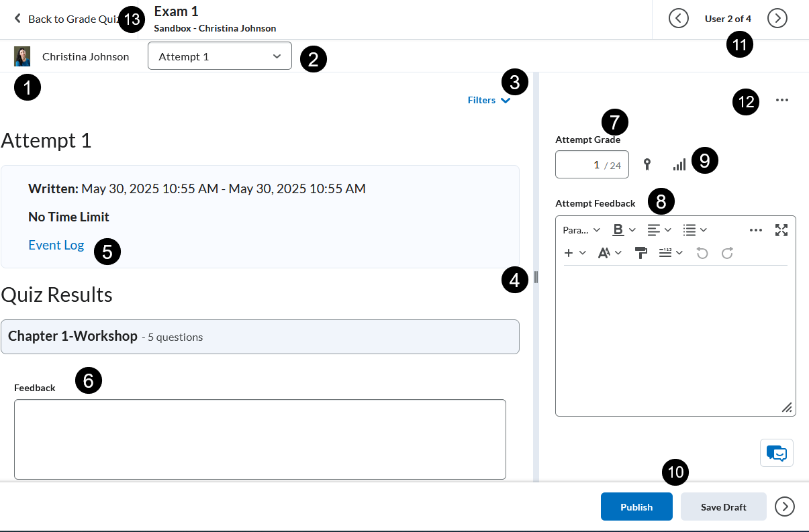Click the key icon beside Attempt Grade
Image resolution: width=809 pixels, height=532 pixels.
(647, 164)
